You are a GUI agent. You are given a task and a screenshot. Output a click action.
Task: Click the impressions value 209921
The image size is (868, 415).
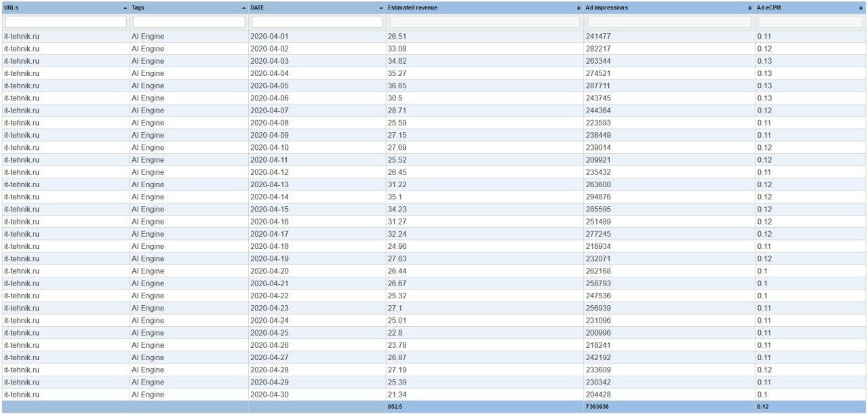pyautogui.click(x=598, y=160)
